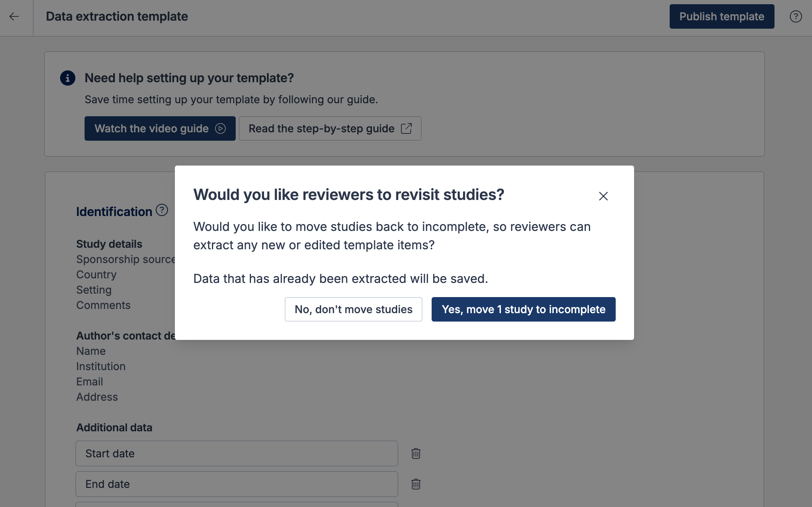Click into the Start date input field
This screenshot has height=507, width=812.
click(x=236, y=453)
